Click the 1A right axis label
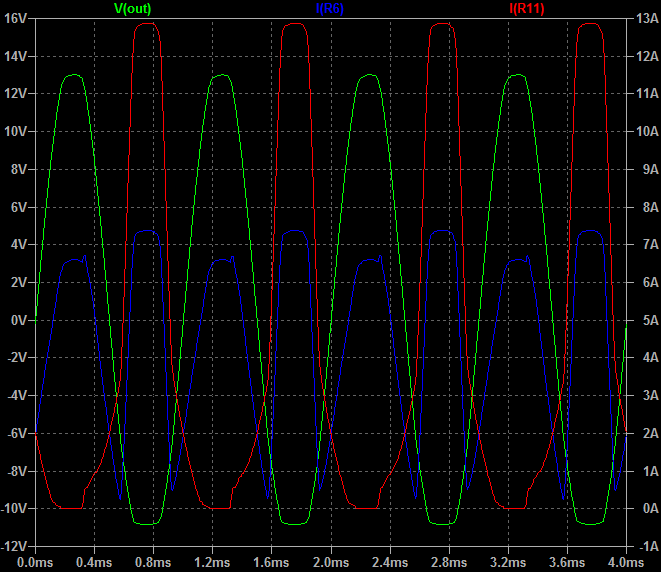Viewport: 661px width, 572px height. click(650, 471)
